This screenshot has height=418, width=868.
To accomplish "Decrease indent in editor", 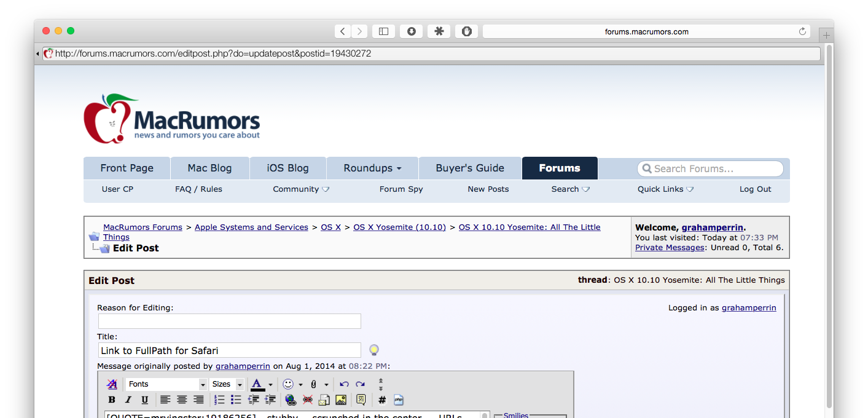I will coord(253,400).
